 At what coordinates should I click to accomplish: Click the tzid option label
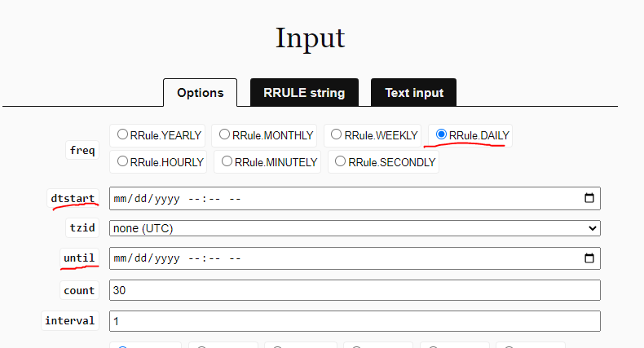(82, 227)
